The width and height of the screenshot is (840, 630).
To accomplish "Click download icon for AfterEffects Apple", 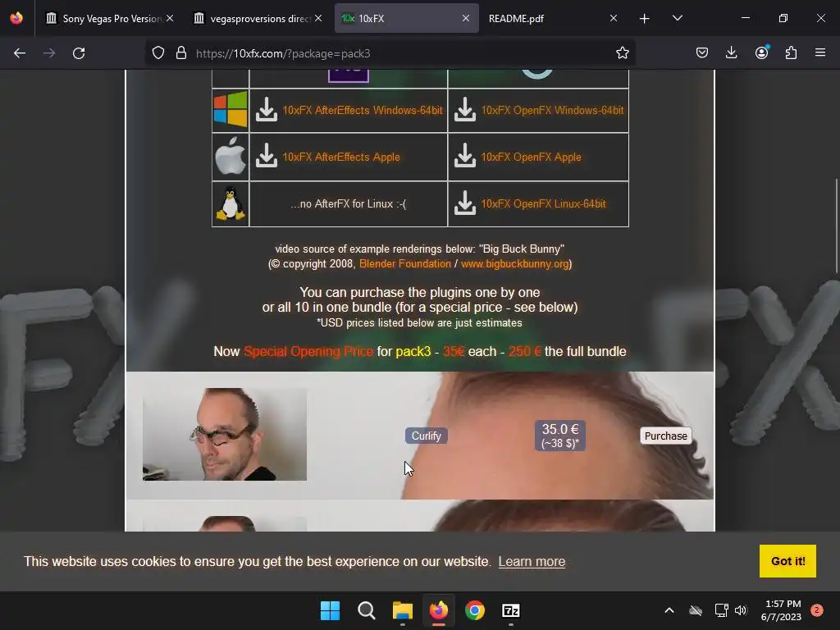I will [267, 156].
